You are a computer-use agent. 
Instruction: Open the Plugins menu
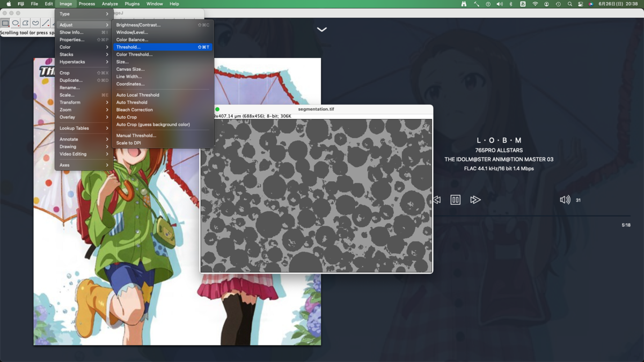pos(132,4)
